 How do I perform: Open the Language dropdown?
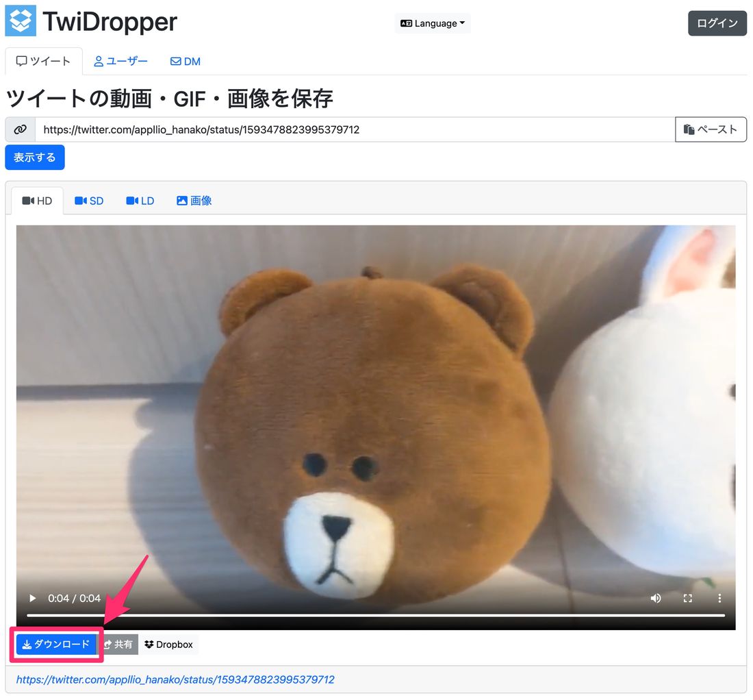click(x=432, y=23)
